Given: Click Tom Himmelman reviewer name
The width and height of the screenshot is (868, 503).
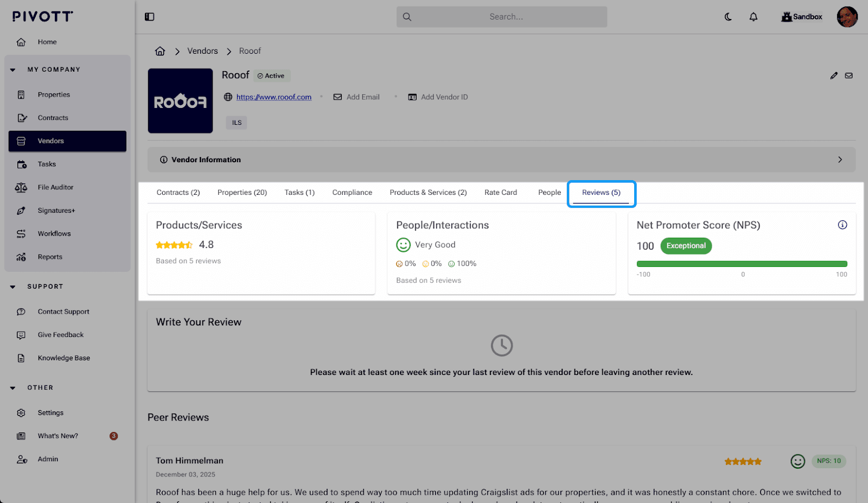Looking at the screenshot, I should coord(189,461).
